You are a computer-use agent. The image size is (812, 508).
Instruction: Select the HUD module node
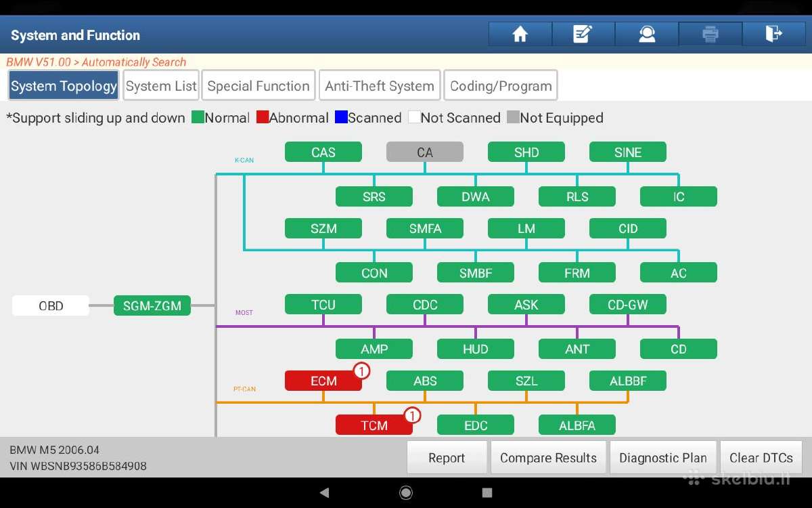pos(476,349)
